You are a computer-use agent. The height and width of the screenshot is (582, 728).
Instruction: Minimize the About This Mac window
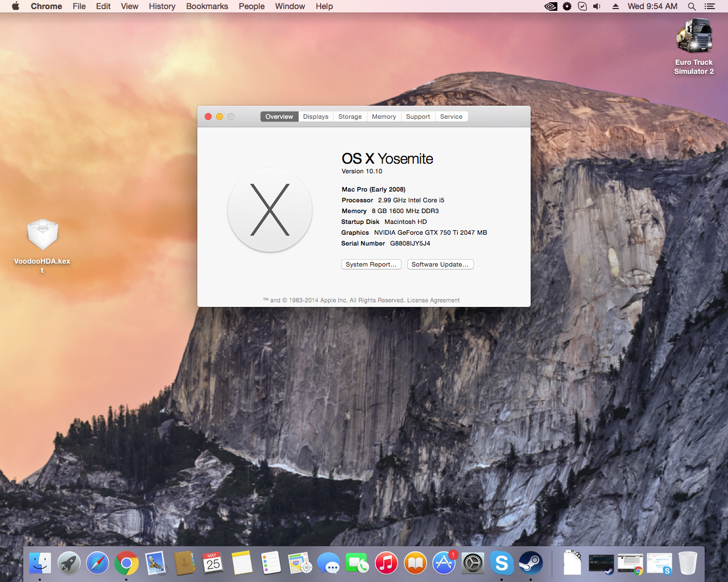point(220,117)
